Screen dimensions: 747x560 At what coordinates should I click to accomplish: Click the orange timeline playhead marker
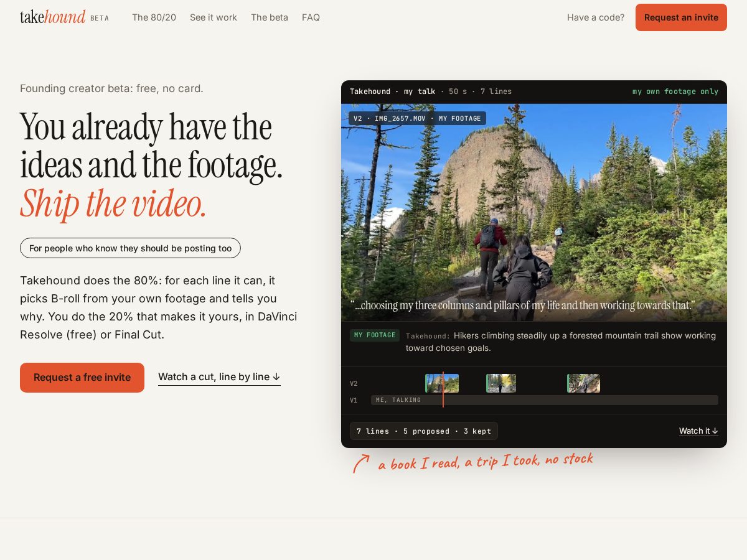click(x=443, y=390)
